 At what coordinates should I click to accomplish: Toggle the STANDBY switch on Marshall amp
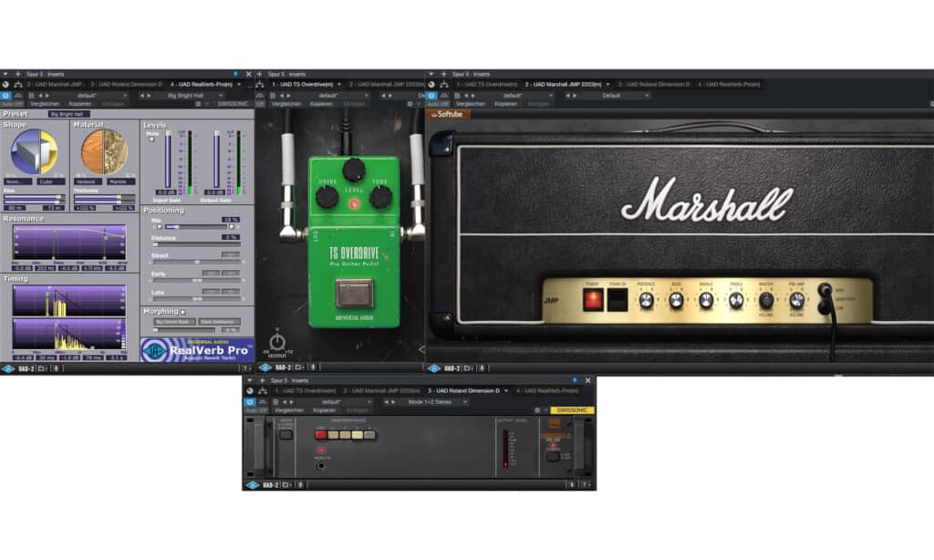click(x=617, y=300)
